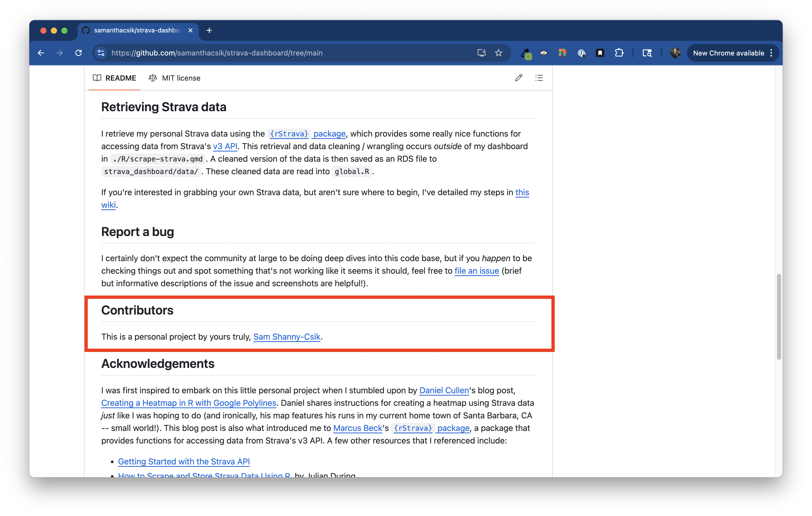Viewport: 812px width, 516px height.
Task: Open a new browser tab
Action: click(x=209, y=30)
